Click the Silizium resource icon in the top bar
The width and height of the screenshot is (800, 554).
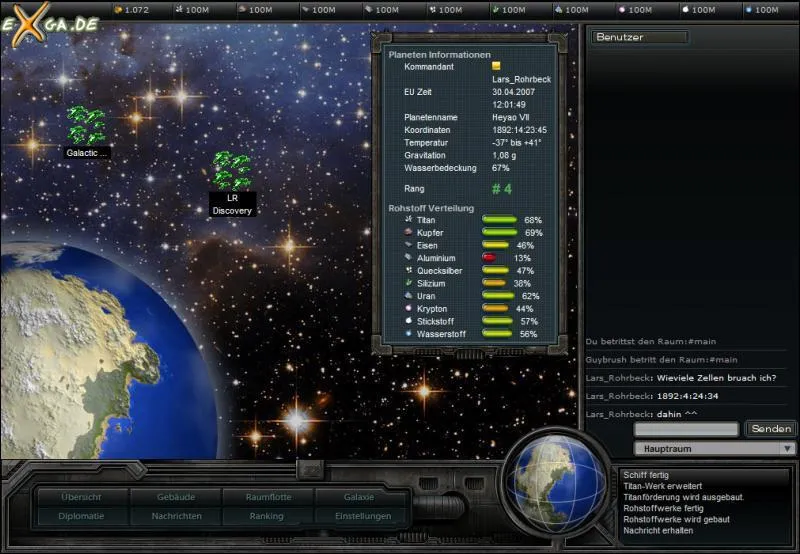[495, 10]
